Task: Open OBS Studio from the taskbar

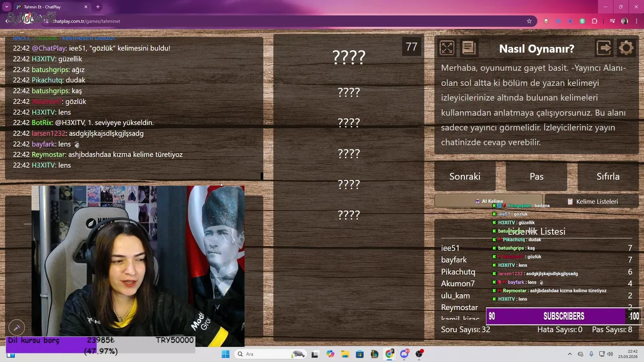Action: point(419,354)
